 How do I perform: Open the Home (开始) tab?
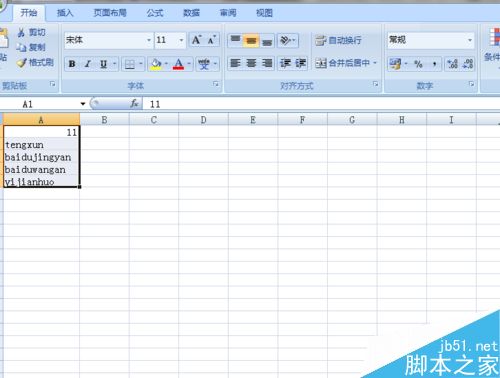29,13
